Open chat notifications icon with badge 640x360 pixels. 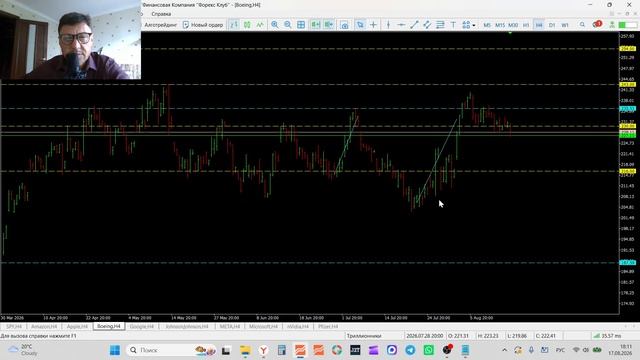point(597,24)
